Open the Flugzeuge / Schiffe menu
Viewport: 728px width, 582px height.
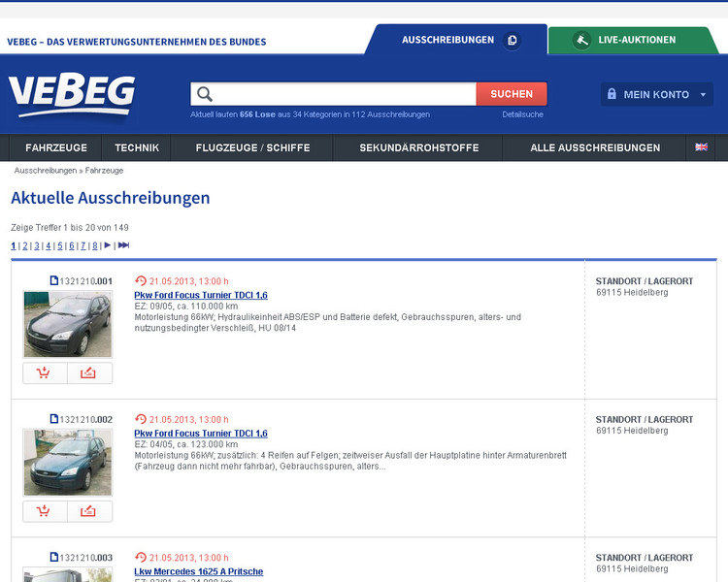click(252, 148)
